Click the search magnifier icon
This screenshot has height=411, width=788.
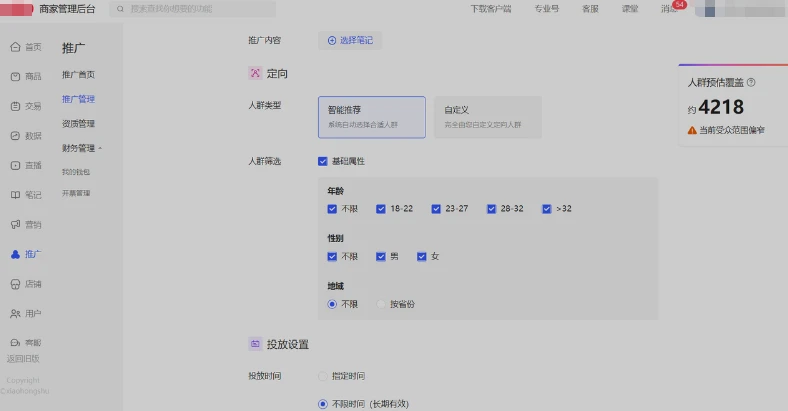pos(120,9)
